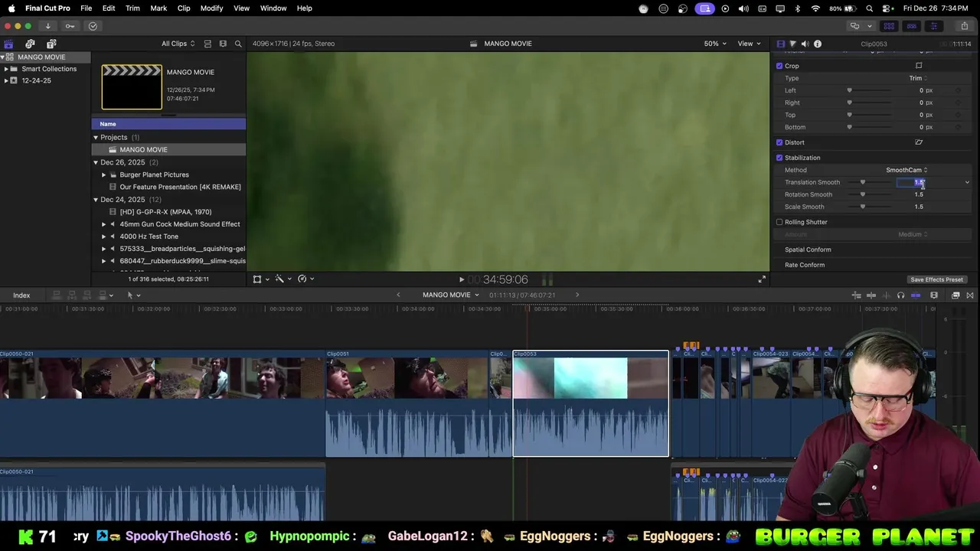The image size is (980, 551).
Task: Enable the Rolling Shutter checkbox
Action: coord(779,222)
